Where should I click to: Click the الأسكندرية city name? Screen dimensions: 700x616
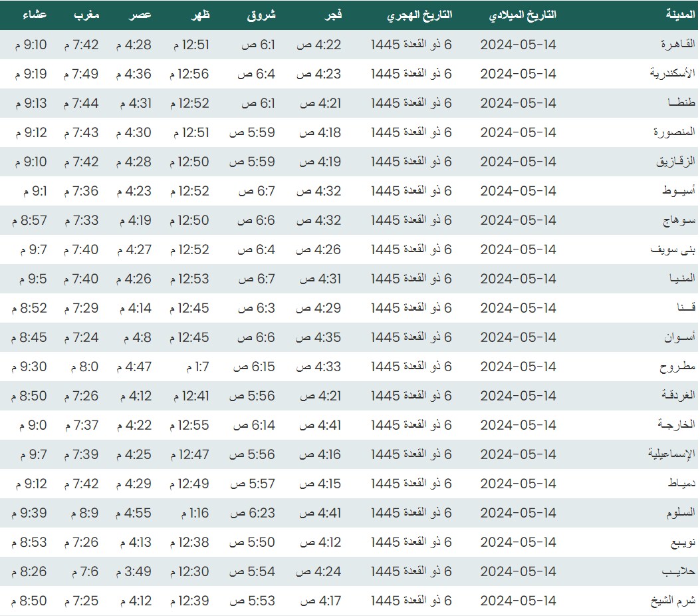point(672,74)
